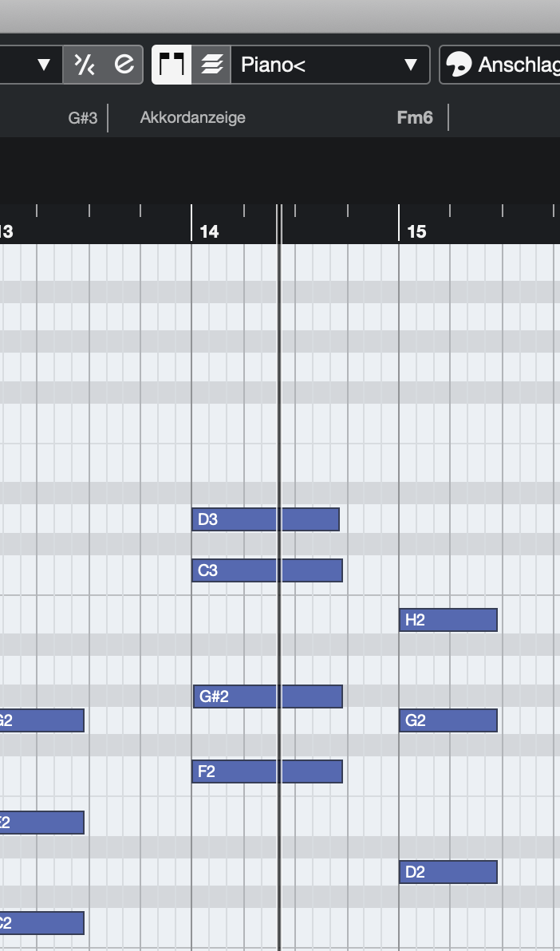Jump to bar 14 in ruler
Viewport: 560px width, 951px height.
[209, 231]
